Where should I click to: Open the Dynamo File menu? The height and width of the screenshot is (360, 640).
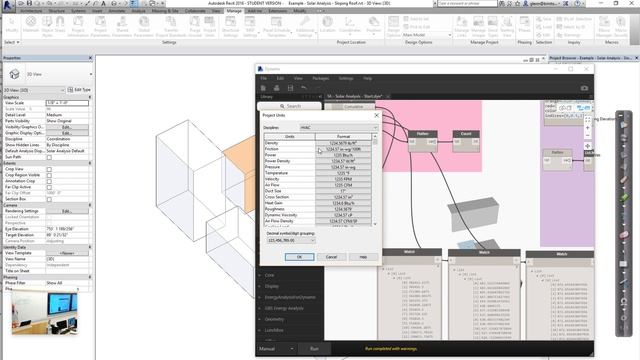[x=264, y=78]
